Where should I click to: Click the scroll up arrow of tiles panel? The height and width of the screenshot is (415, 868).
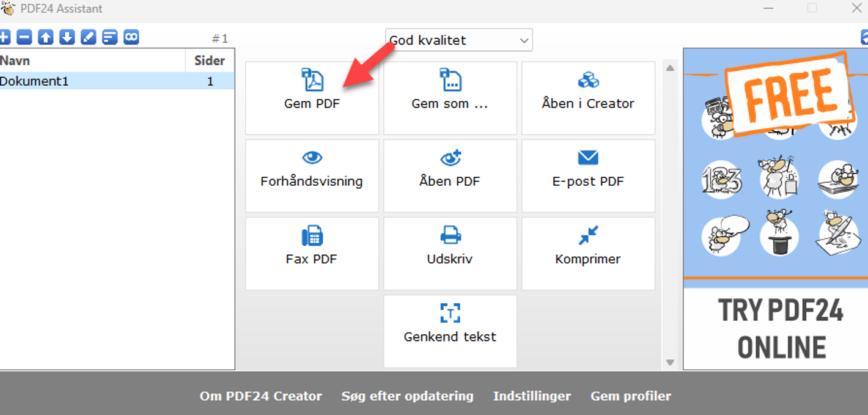tap(670, 68)
